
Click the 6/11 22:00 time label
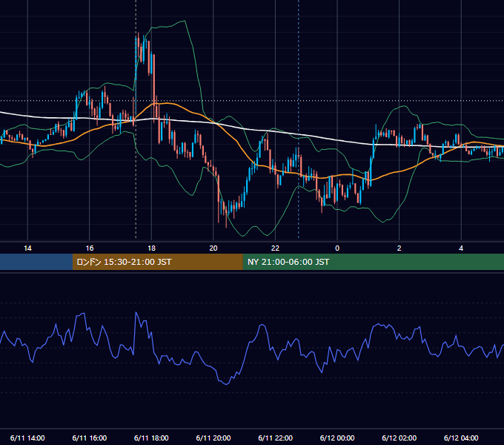pos(276,438)
